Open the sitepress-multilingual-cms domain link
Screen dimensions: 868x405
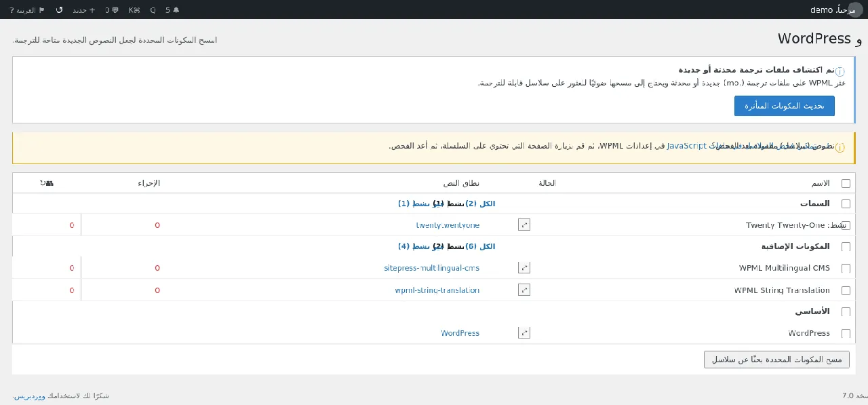click(x=432, y=268)
